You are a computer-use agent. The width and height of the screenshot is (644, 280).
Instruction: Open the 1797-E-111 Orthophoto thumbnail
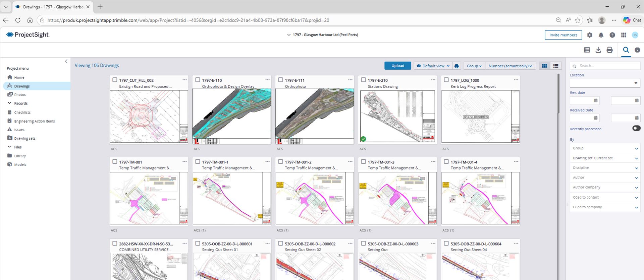[x=315, y=116]
